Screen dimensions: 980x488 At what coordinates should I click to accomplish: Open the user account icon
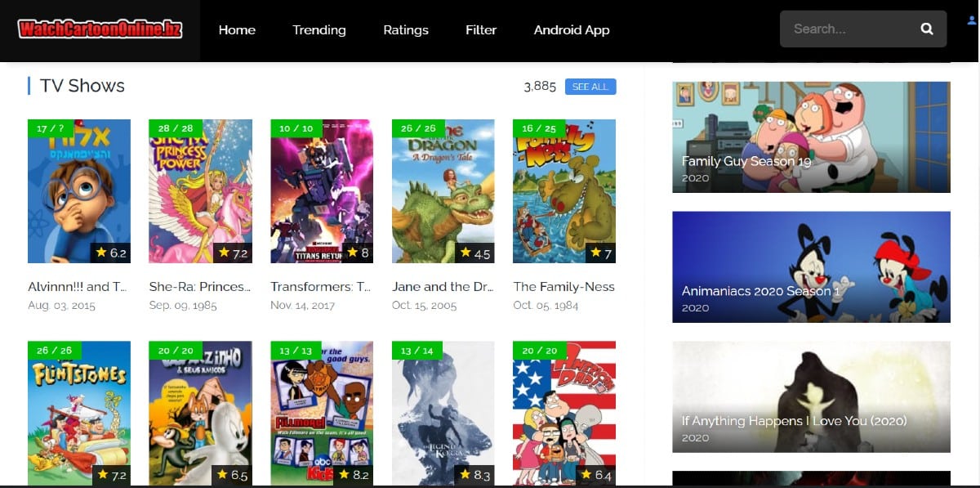[971, 20]
